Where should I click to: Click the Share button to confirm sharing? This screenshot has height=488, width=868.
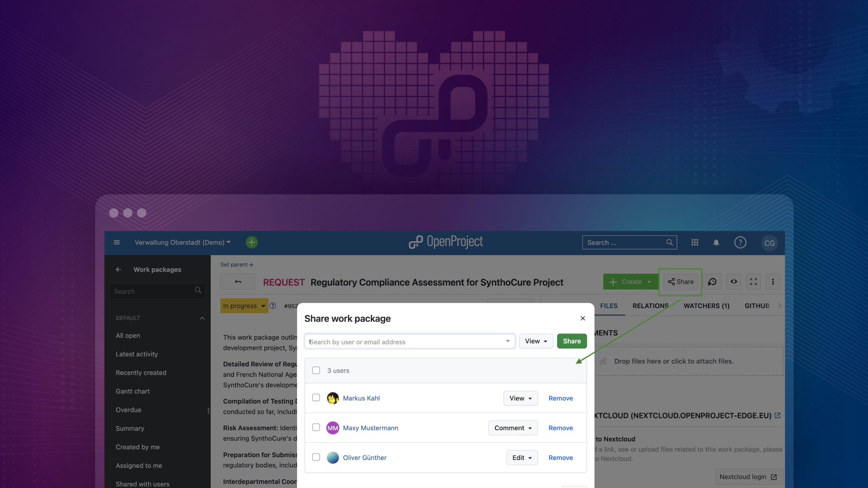click(571, 341)
